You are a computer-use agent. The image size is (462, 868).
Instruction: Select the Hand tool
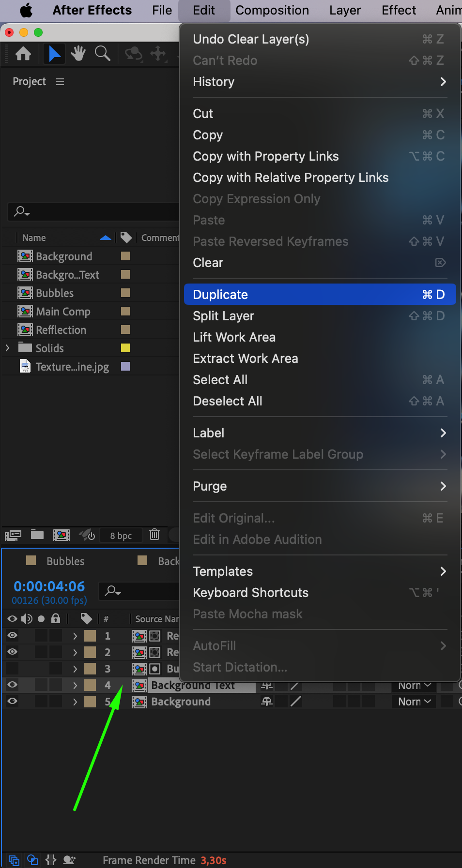(78, 54)
